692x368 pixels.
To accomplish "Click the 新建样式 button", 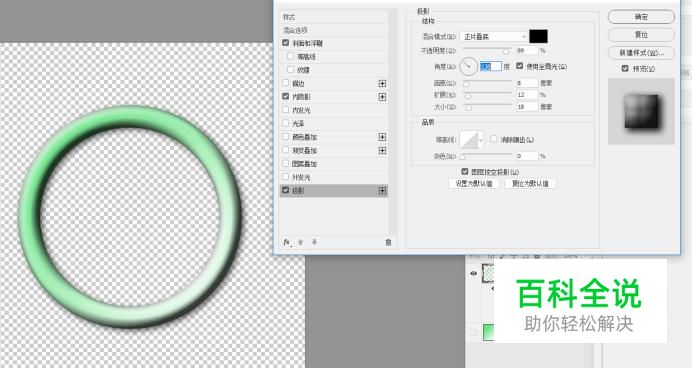I will tap(641, 53).
